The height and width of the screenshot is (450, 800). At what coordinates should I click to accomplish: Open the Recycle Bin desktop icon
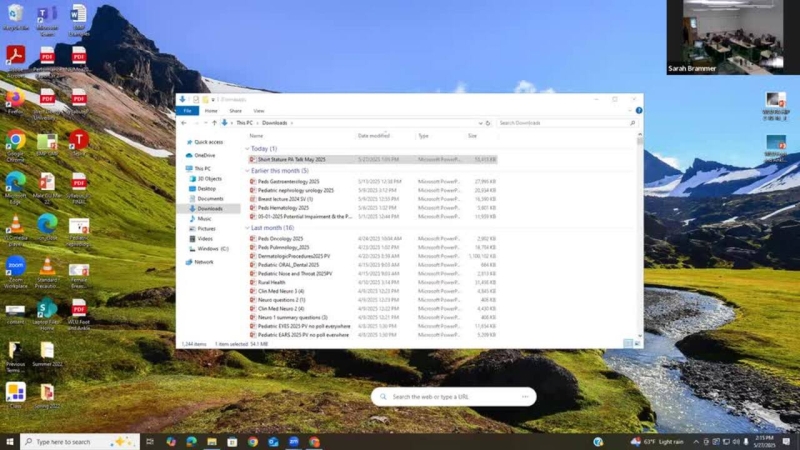[15, 15]
